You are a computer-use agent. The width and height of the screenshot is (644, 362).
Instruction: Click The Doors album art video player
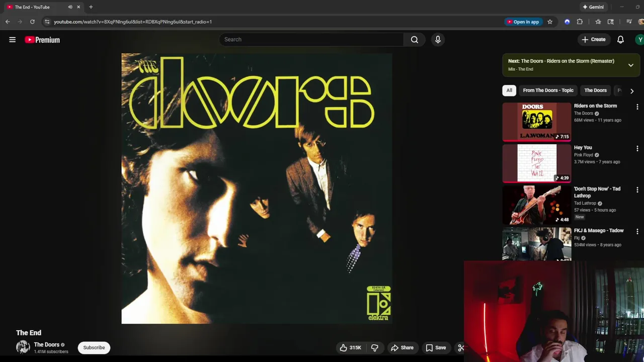click(257, 189)
